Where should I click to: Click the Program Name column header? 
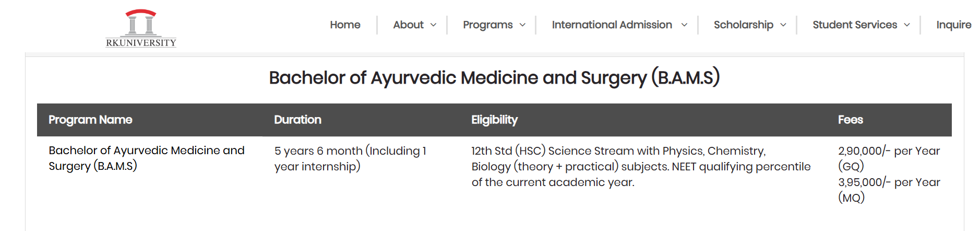(90, 120)
